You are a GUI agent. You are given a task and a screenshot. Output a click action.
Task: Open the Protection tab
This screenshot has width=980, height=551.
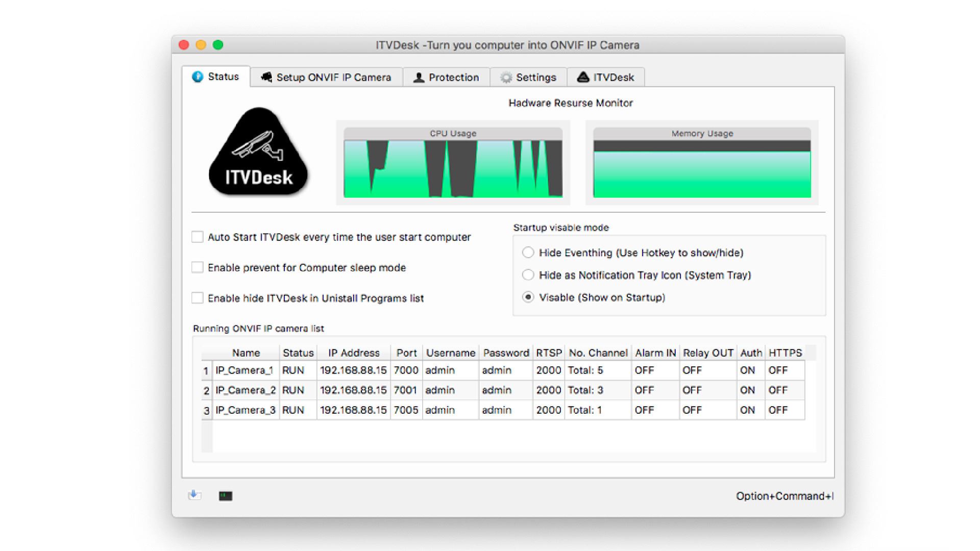pos(446,78)
